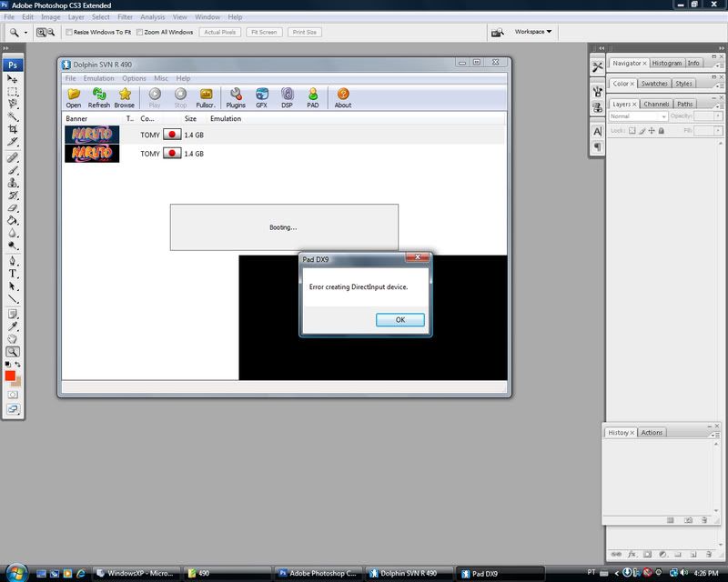Choose the Eraser tool
This screenshot has width=728, height=582.
pos(13,208)
